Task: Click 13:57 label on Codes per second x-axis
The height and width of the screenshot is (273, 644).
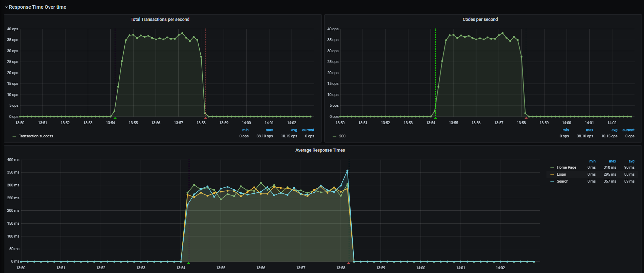Action: pyautogui.click(x=499, y=123)
